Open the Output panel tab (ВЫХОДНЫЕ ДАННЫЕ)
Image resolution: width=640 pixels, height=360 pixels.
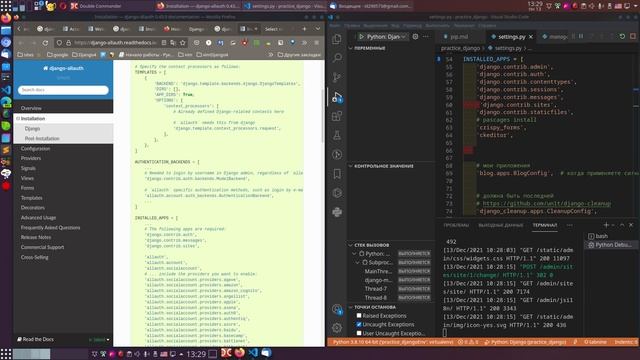tap(500, 225)
